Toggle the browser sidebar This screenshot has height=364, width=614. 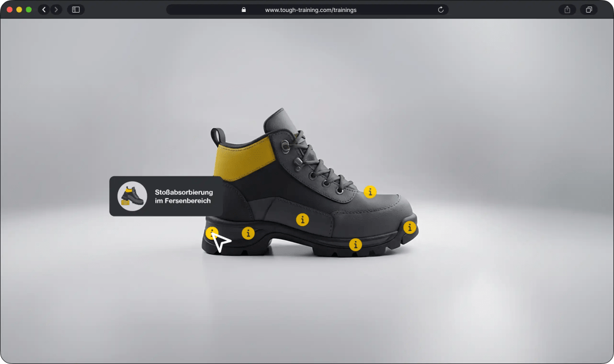tap(76, 10)
